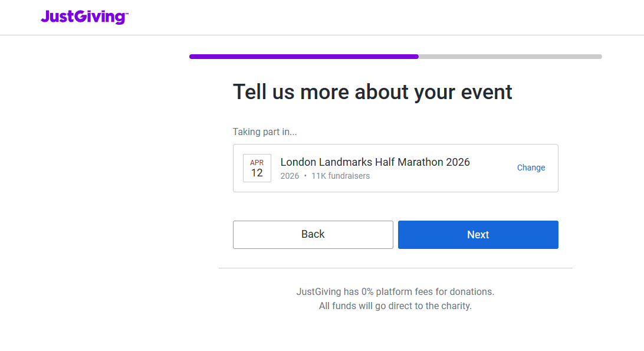Click the day number 12 in date badge

(x=257, y=173)
